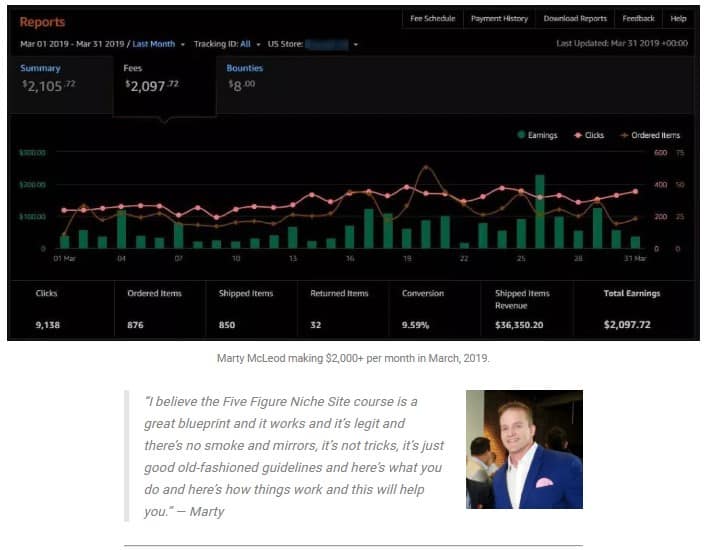The width and height of the screenshot is (707, 550).
Task: Click the Ordered Items peak after 19
Action: tap(426, 168)
